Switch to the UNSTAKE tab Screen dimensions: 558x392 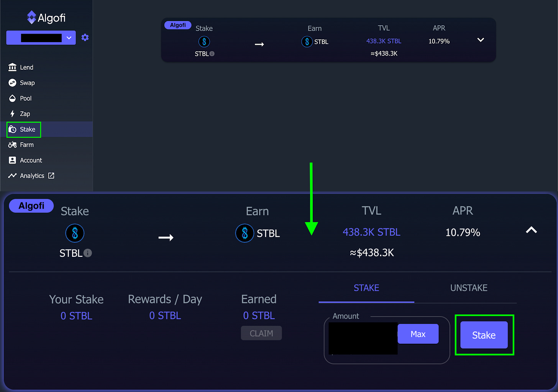[x=469, y=288]
